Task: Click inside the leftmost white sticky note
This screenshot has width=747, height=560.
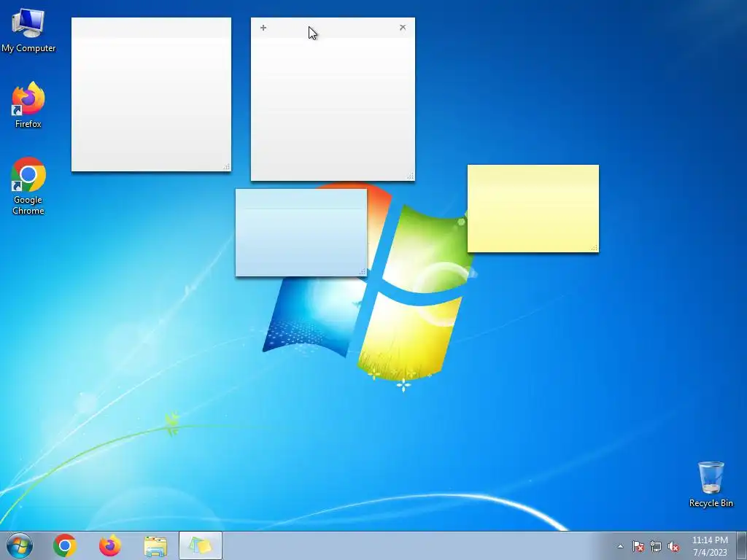Action: 151,94
